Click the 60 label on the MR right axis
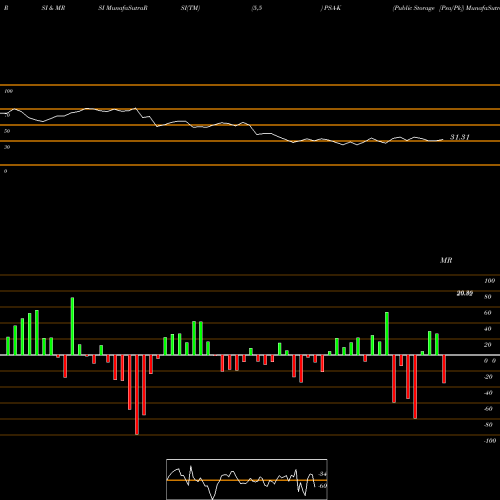The height and width of the screenshot is (500, 500). click(488, 313)
